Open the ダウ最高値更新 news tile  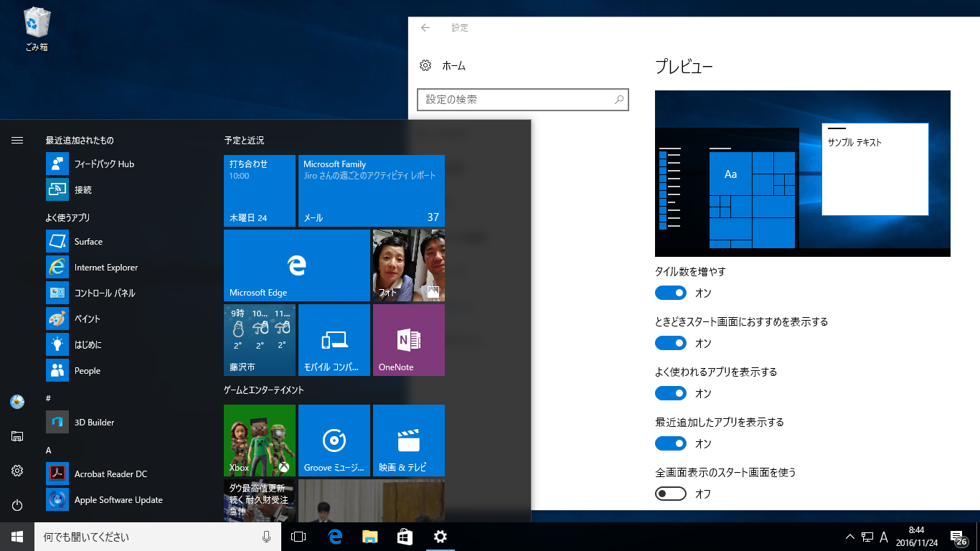click(x=260, y=501)
